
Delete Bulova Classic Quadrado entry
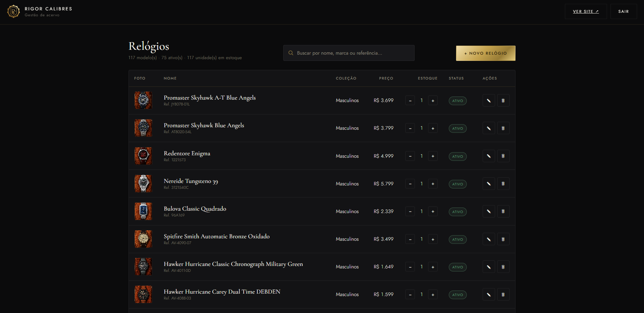pyautogui.click(x=503, y=211)
